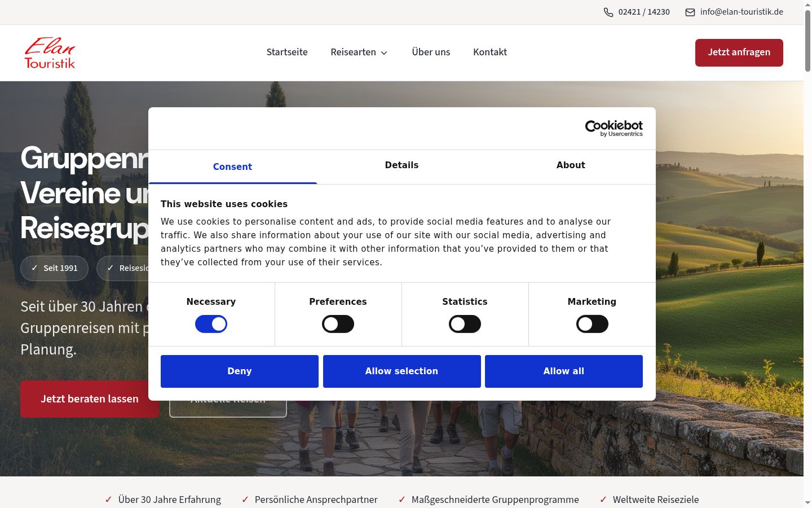
Task: Click 'Persönliche Ansprechpartner' text
Action: [x=316, y=500]
